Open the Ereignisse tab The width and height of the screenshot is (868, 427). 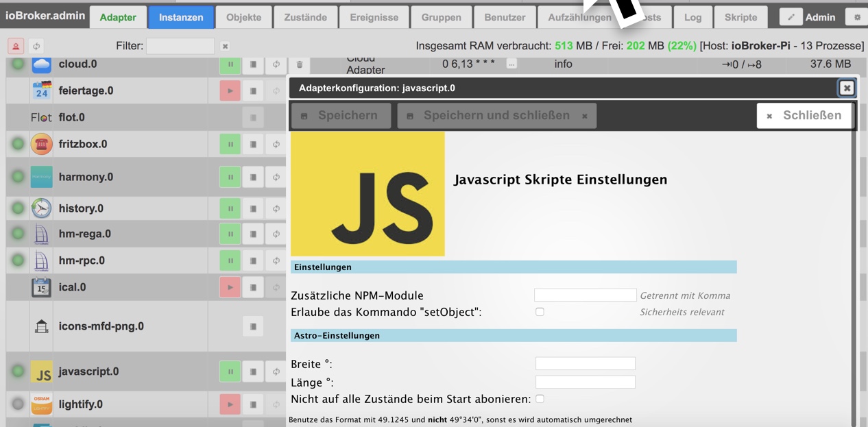(374, 17)
